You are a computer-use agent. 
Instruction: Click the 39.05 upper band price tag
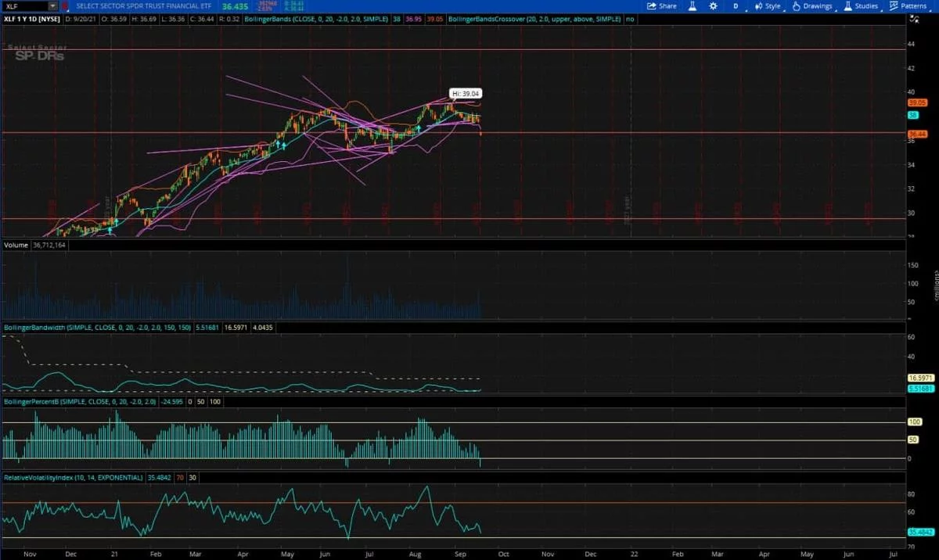(x=917, y=102)
